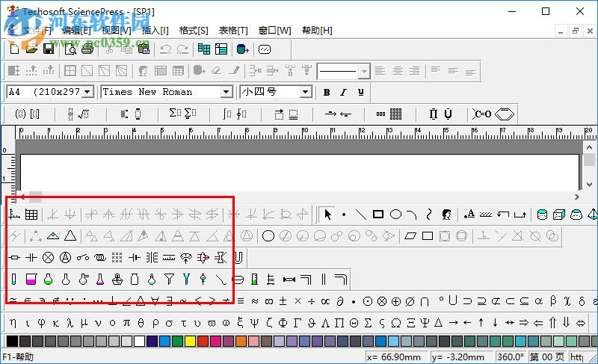Open the 格式[S] menu

(x=194, y=30)
